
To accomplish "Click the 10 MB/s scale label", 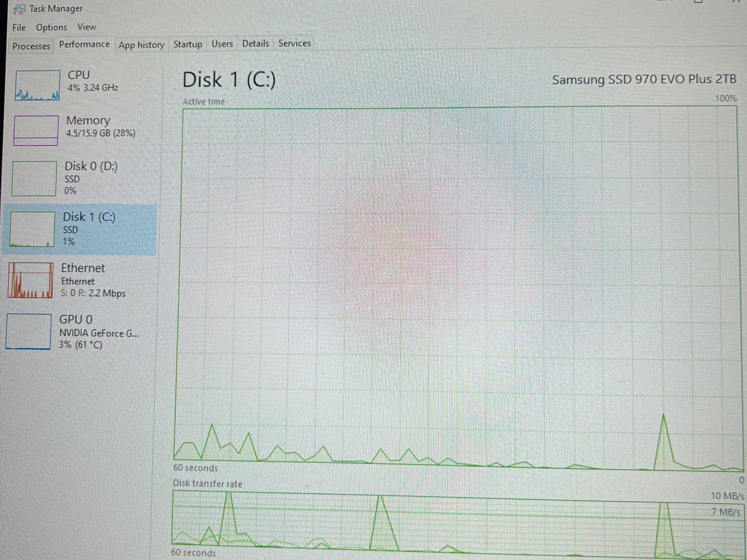I will (x=727, y=496).
